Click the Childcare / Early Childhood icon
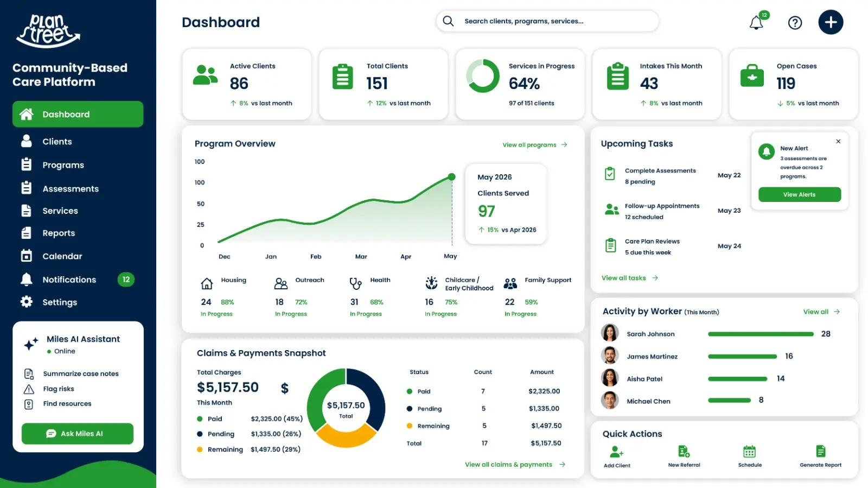868x488 pixels. click(431, 283)
